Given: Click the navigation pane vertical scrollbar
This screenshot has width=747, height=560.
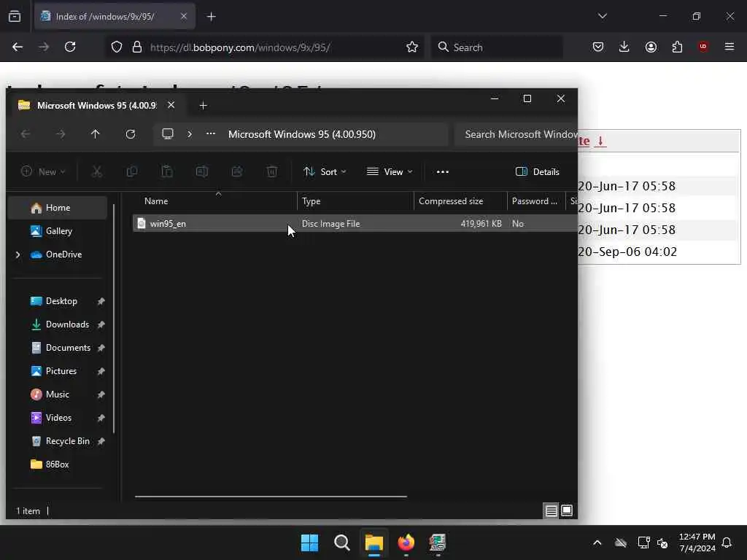Looking at the screenshot, I should coord(114,318).
